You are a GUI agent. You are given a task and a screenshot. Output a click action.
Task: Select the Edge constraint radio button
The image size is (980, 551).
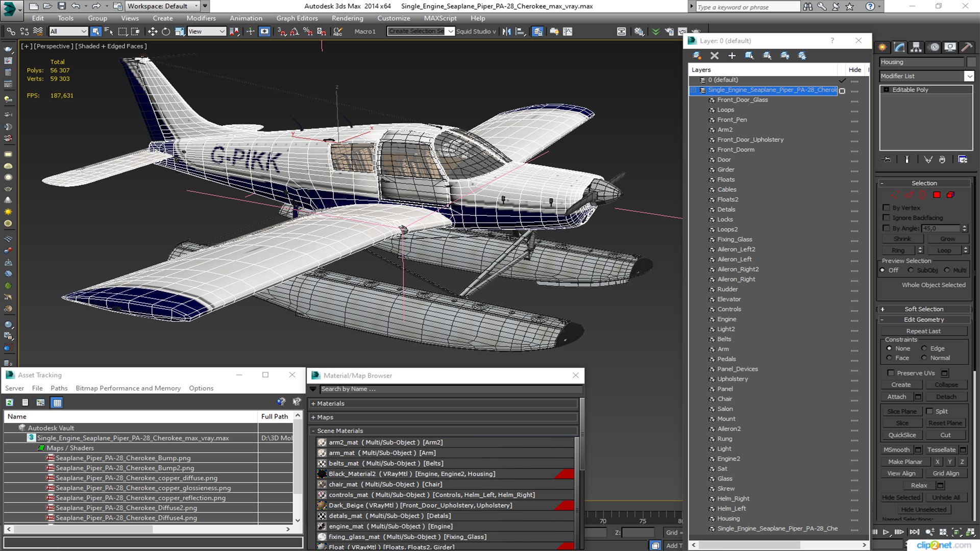coord(924,348)
